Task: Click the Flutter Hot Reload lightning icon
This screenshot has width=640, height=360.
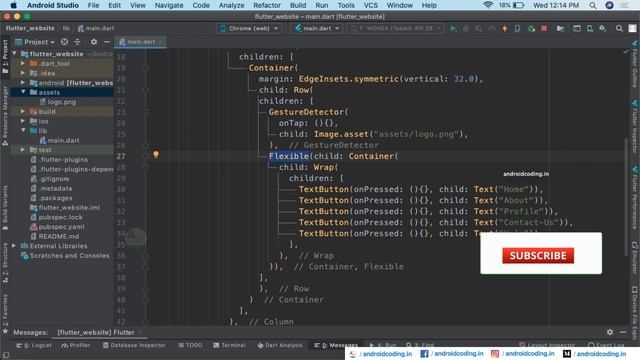Action: pos(505,29)
